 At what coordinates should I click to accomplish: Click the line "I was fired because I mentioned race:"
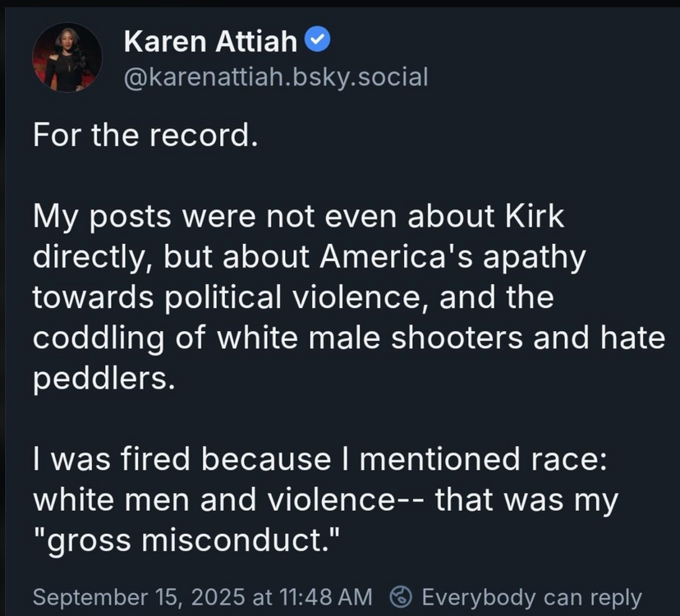319,458
